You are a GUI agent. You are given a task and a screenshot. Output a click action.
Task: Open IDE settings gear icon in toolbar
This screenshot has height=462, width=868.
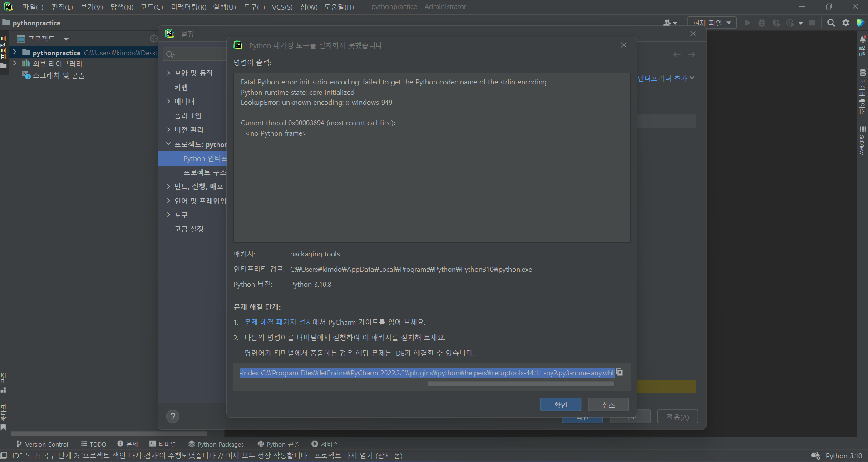point(846,23)
